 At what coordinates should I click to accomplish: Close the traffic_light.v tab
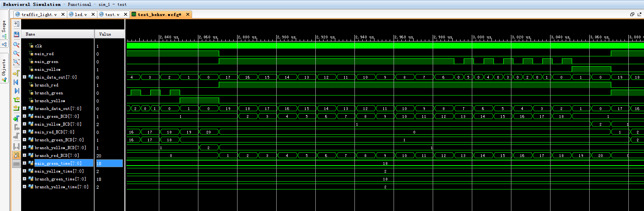coord(63,14)
